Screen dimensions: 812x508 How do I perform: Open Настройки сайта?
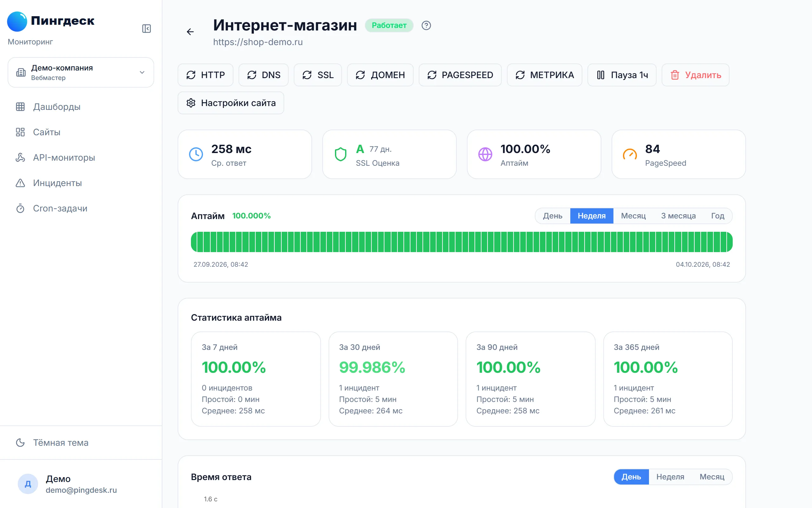click(231, 103)
